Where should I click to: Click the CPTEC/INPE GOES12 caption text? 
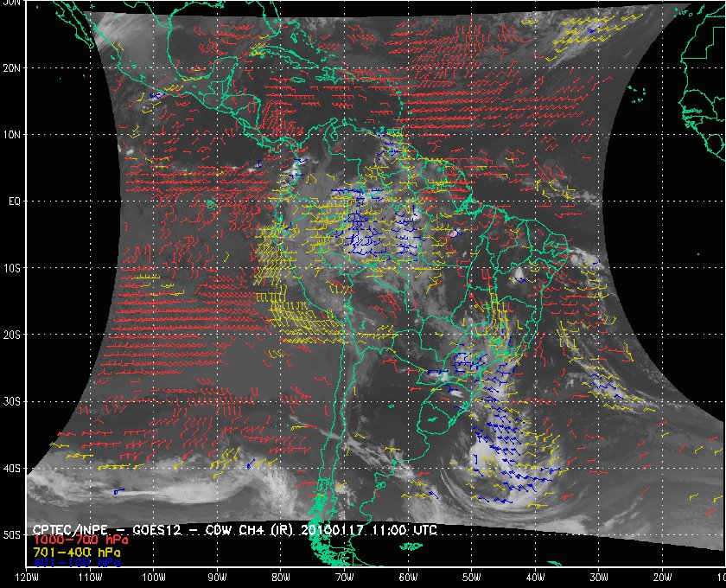[x=235, y=529]
